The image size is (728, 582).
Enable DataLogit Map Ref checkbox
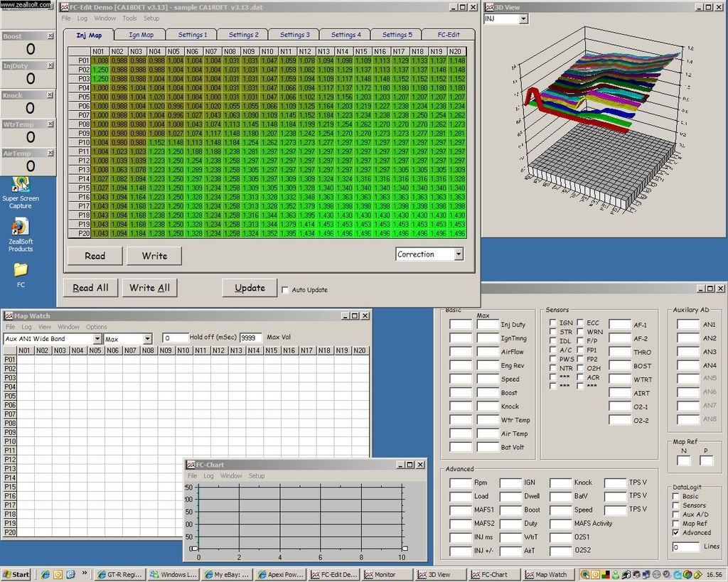[676, 524]
